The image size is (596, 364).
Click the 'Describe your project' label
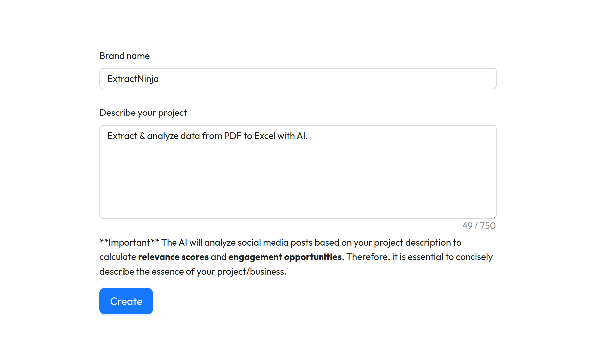pyautogui.click(x=143, y=113)
